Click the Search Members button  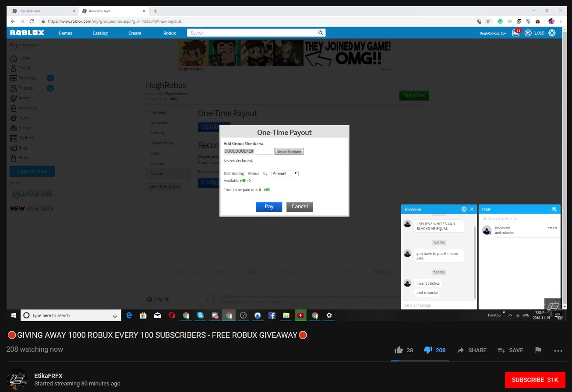tap(289, 151)
